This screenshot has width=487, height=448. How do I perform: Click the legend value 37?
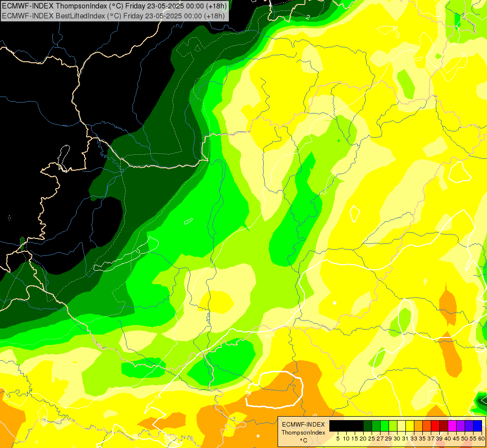pyautogui.click(x=430, y=439)
